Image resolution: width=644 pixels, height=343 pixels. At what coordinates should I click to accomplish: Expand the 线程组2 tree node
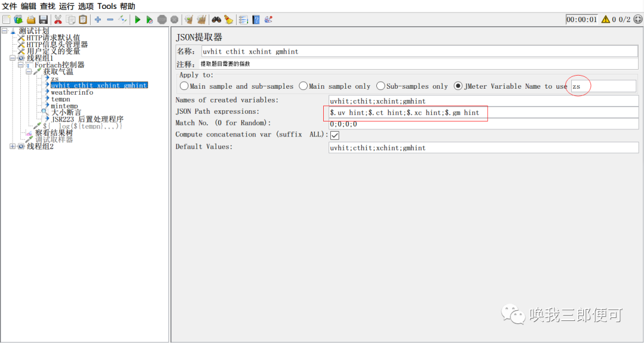point(13,146)
